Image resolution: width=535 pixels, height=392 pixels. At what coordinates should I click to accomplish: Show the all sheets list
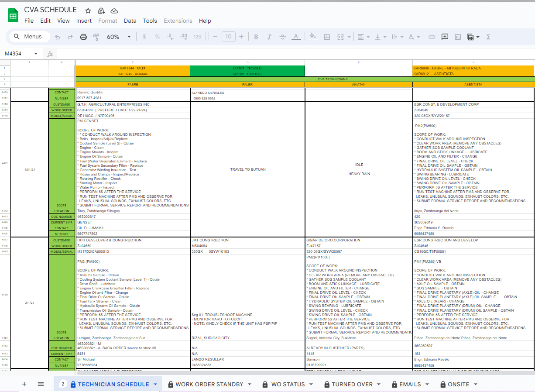(41, 384)
